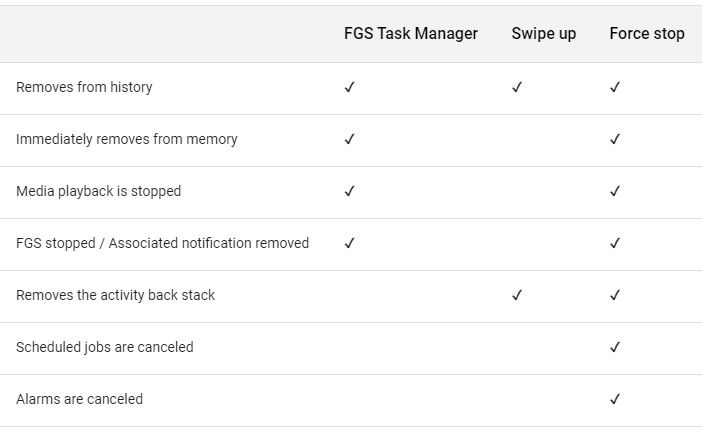This screenshot has height=430, width=703.
Task: Select the Immediately removes from memory label
Action: coord(127,139)
